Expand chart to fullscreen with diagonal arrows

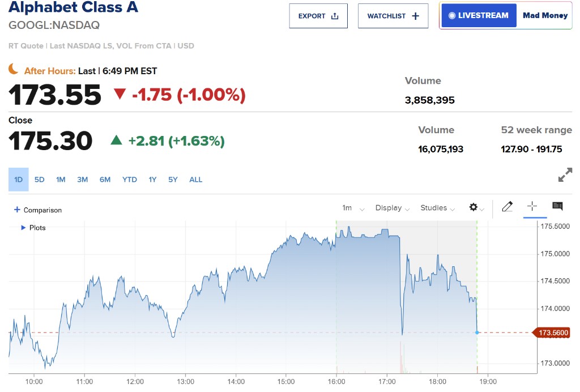pyautogui.click(x=565, y=174)
